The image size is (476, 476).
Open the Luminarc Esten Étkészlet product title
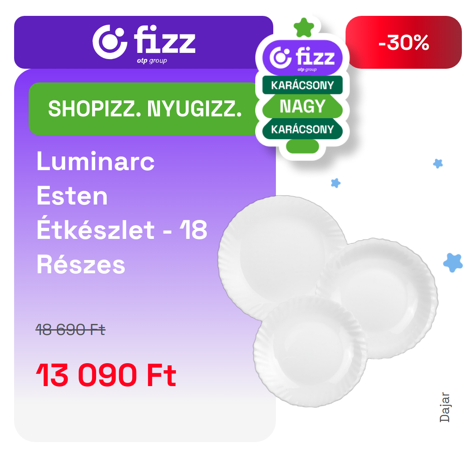[122, 213]
